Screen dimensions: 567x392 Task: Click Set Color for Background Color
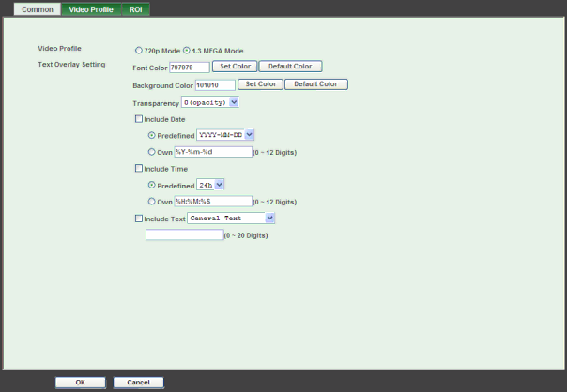point(260,84)
